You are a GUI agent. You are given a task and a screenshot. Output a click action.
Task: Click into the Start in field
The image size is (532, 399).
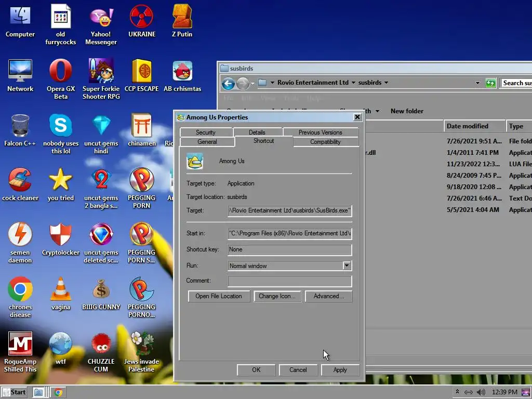click(289, 233)
